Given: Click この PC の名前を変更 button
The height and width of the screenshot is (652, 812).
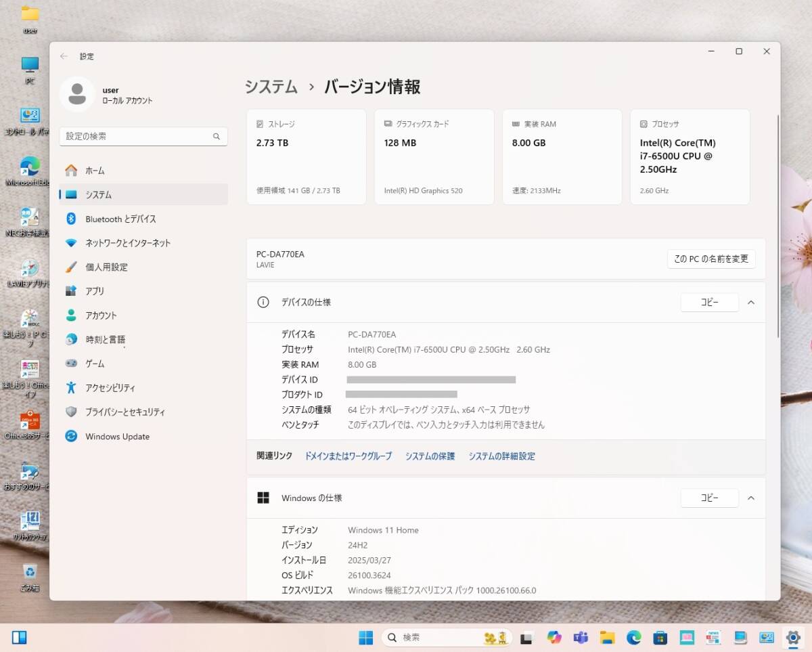Looking at the screenshot, I should pyautogui.click(x=711, y=259).
